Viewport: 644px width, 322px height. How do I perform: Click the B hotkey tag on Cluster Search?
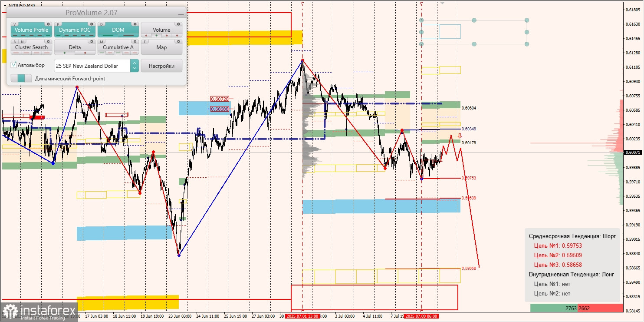click(15, 42)
